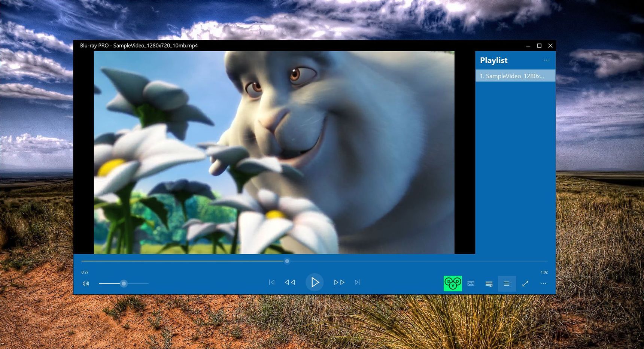Click the elapsed time 0:27
Viewport: 644px width, 349px height.
tap(85, 272)
